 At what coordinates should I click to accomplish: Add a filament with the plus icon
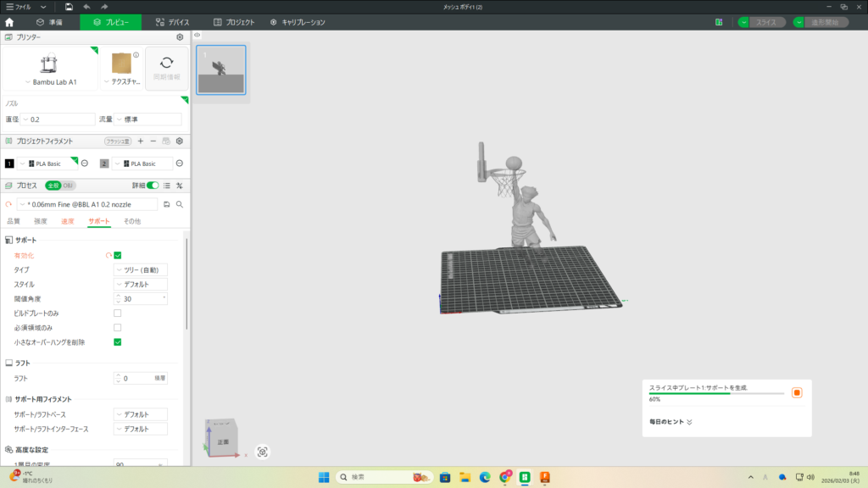tap(141, 141)
